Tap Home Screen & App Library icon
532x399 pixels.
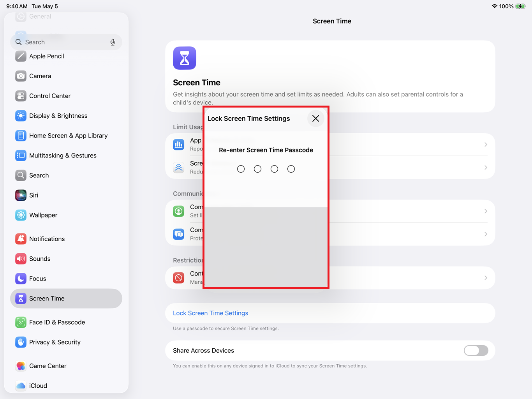click(21, 136)
